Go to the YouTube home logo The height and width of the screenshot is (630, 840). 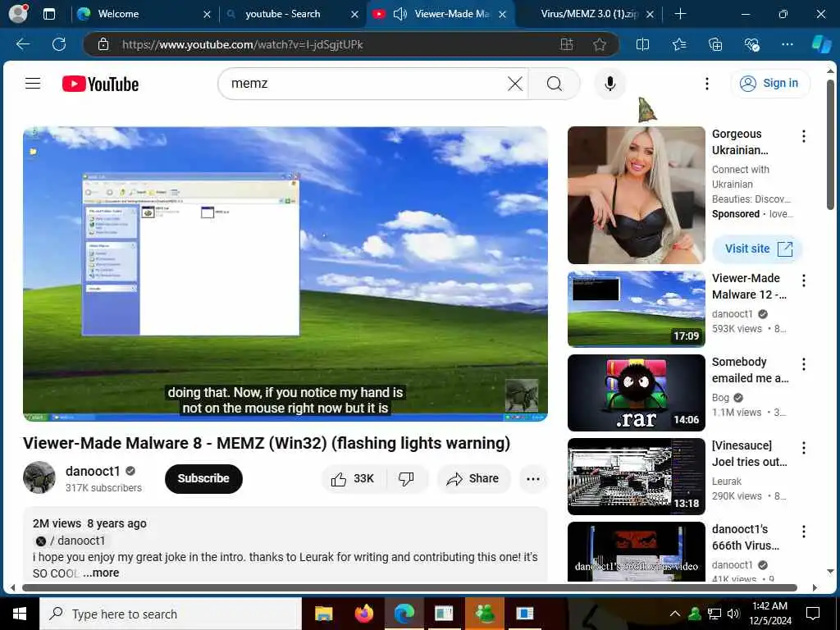(101, 84)
